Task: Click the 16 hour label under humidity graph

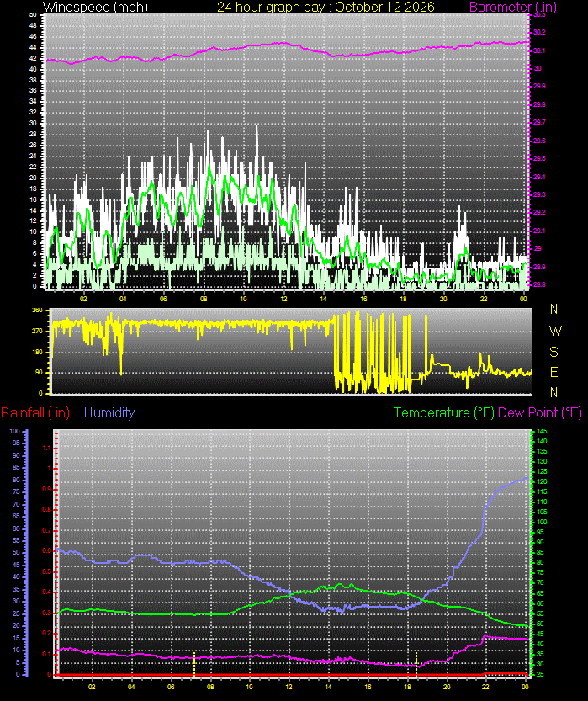Action: tap(368, 687)
